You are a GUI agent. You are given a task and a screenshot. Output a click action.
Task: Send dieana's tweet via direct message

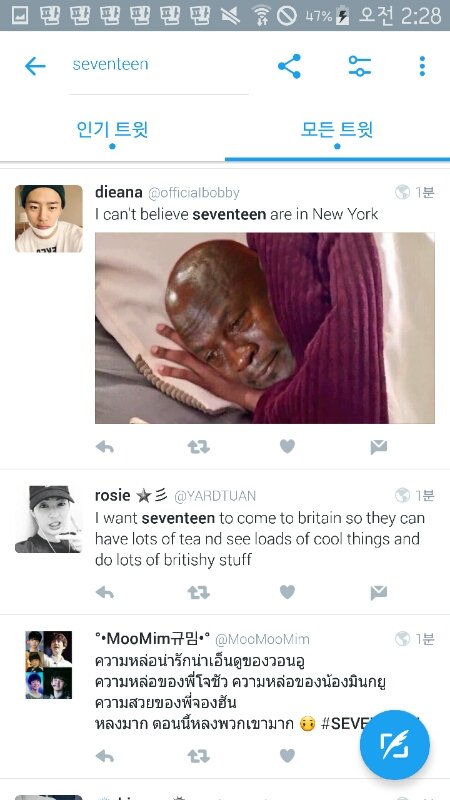tap(379, 447)
